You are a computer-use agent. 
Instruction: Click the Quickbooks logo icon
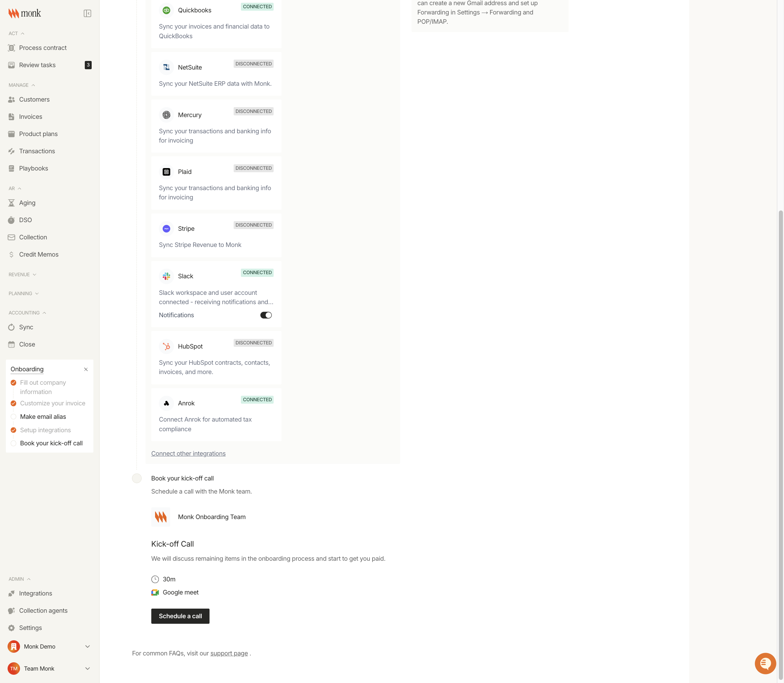(x=166, y=10)
